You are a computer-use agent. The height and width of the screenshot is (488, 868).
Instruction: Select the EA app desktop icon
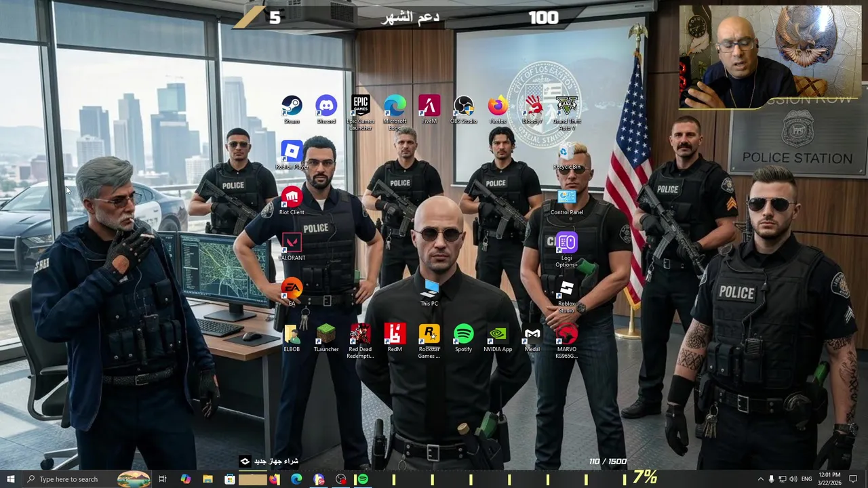[x=292, y=292]
